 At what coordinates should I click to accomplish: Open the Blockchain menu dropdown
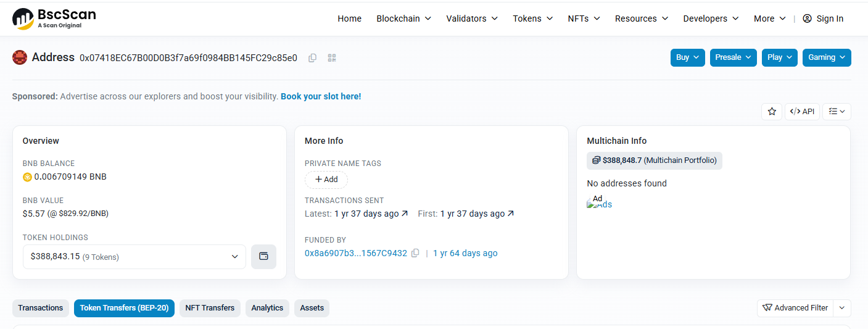point(403,19)
